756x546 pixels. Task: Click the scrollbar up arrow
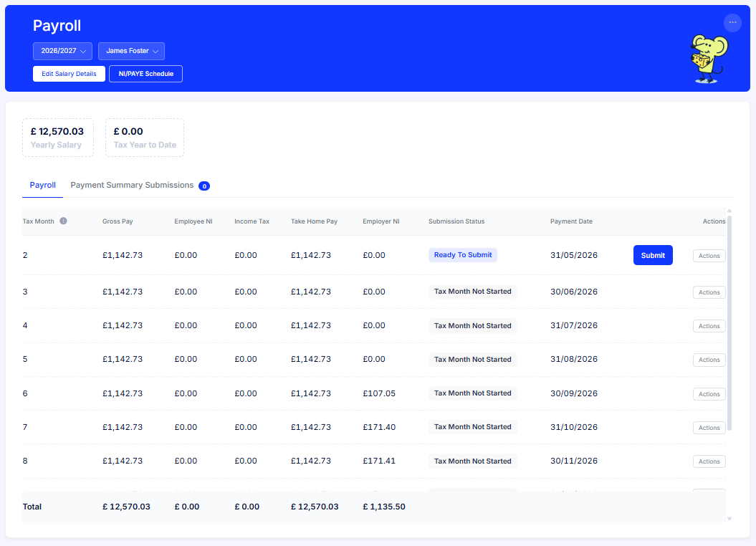click(729, 211)
